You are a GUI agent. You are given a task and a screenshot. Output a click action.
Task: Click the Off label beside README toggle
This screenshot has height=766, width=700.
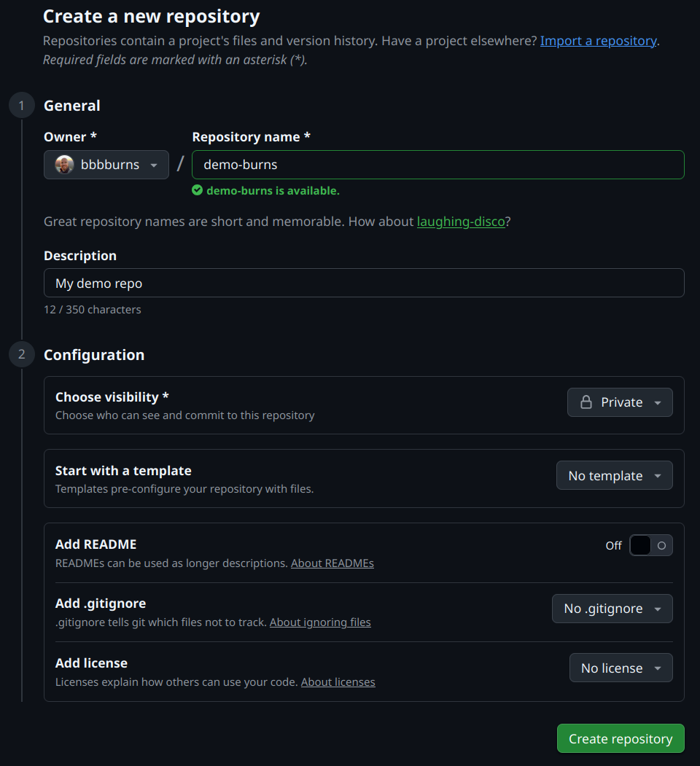[x=613, y=545]
